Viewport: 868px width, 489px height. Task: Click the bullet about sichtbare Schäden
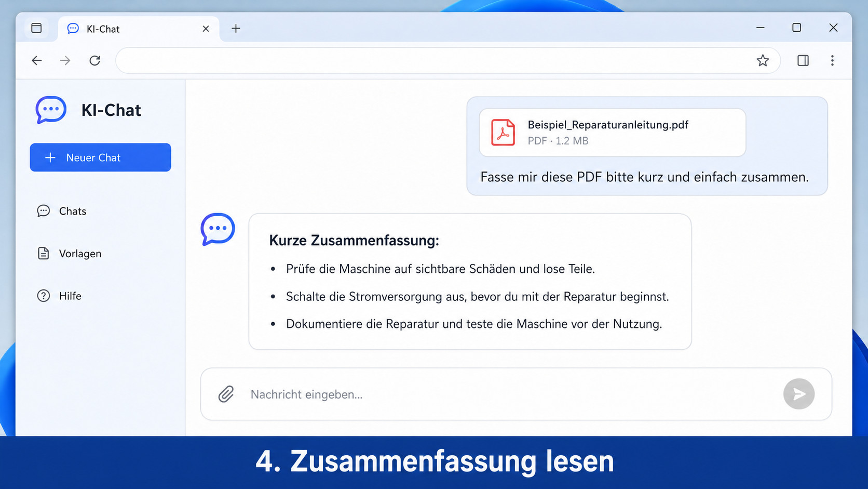(440, 269)
